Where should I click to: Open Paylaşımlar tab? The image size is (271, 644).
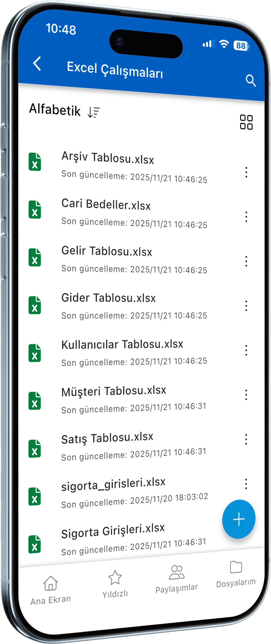click(177, 579)
